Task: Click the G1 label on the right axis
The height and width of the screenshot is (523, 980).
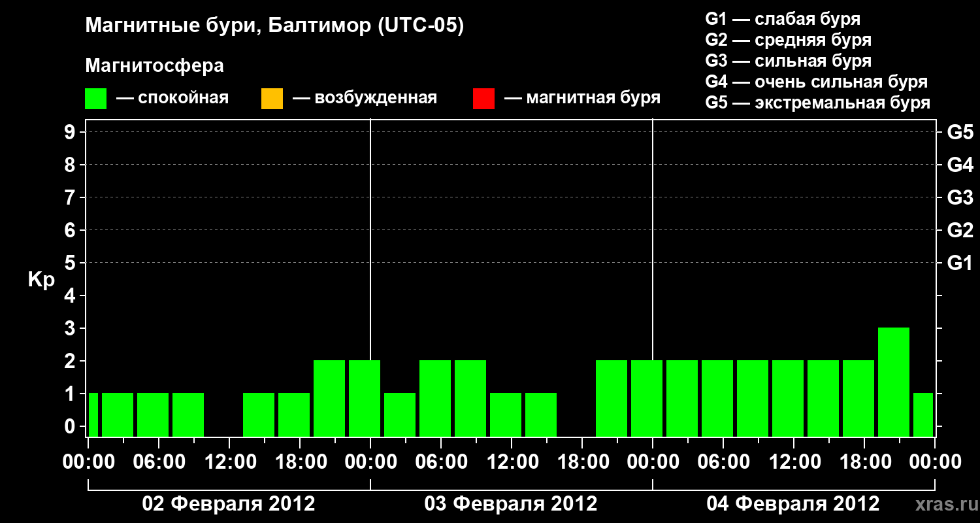Action: pyautogui.click(x=960, y=263)
